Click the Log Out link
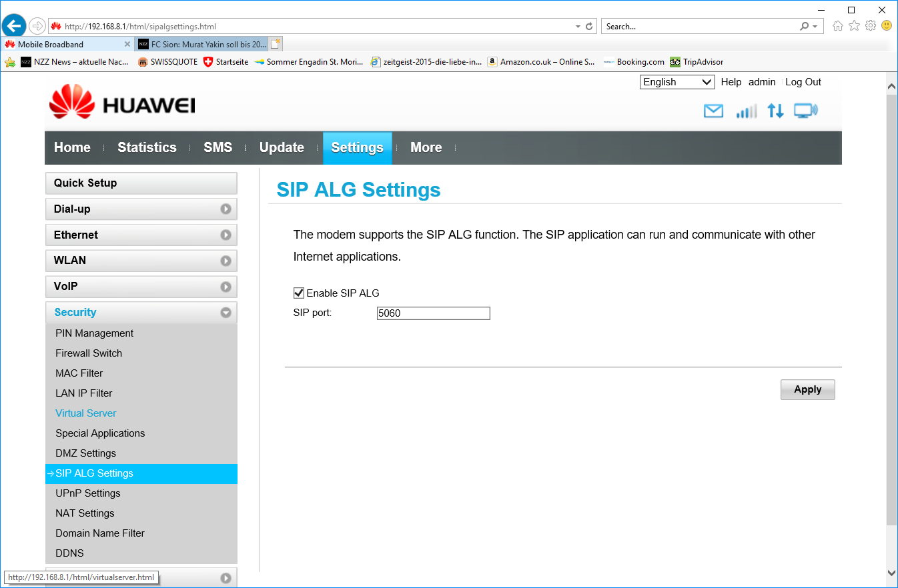Screen dimensions: 898x588 [803, 82]
